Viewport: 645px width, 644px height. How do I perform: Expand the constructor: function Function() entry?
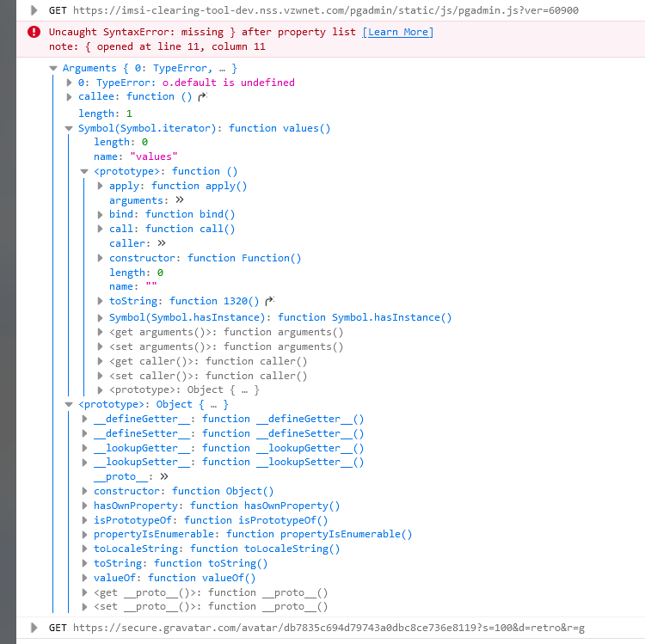point(101,258)
